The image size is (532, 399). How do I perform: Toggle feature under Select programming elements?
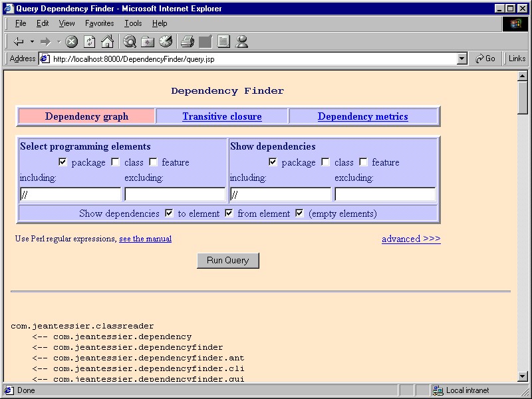pyautogui.click(x=154, y=162)
